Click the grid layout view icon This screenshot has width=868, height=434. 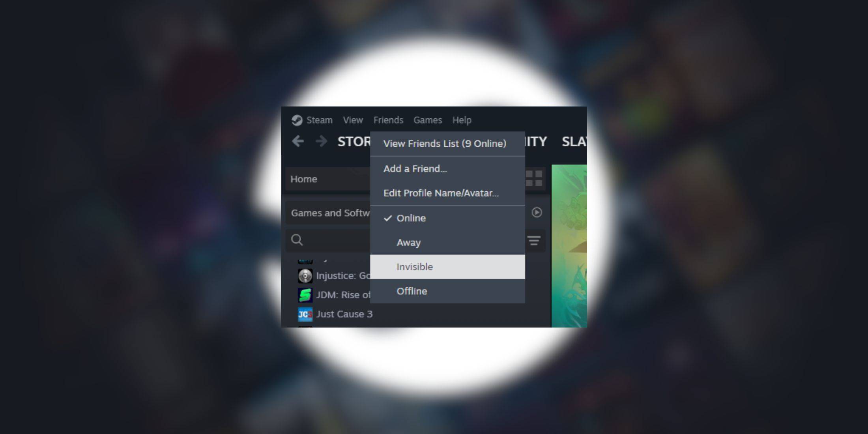(536, 178)
